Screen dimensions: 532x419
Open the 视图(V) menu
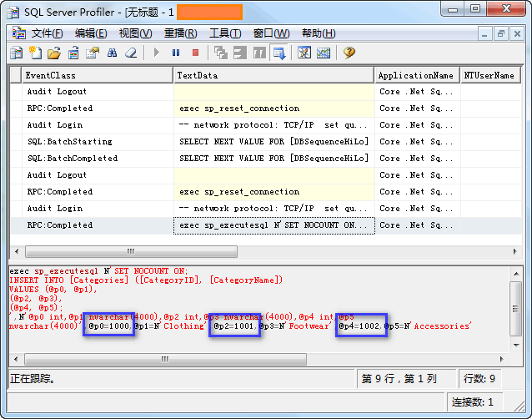click(x=135, y=33)
